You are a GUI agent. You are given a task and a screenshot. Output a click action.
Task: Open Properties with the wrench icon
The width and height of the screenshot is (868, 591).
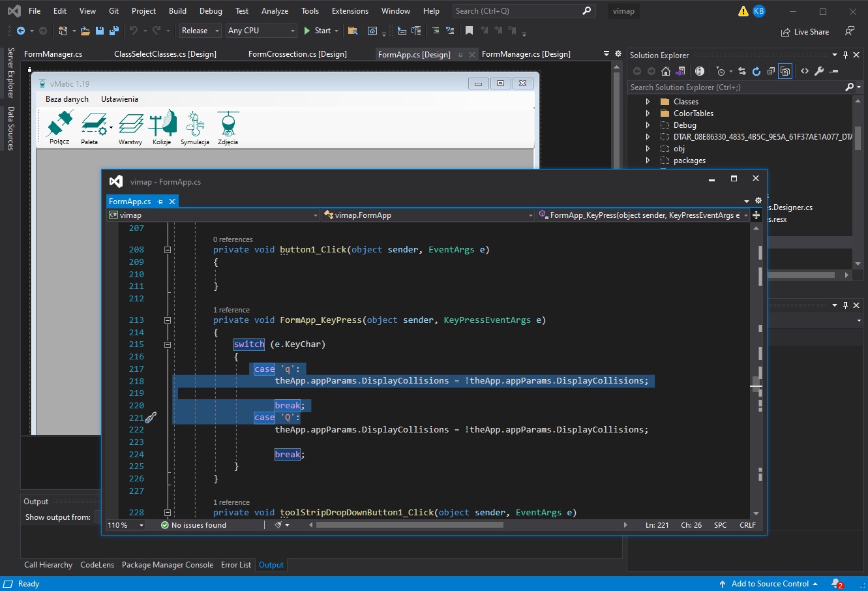pos(819,71)
